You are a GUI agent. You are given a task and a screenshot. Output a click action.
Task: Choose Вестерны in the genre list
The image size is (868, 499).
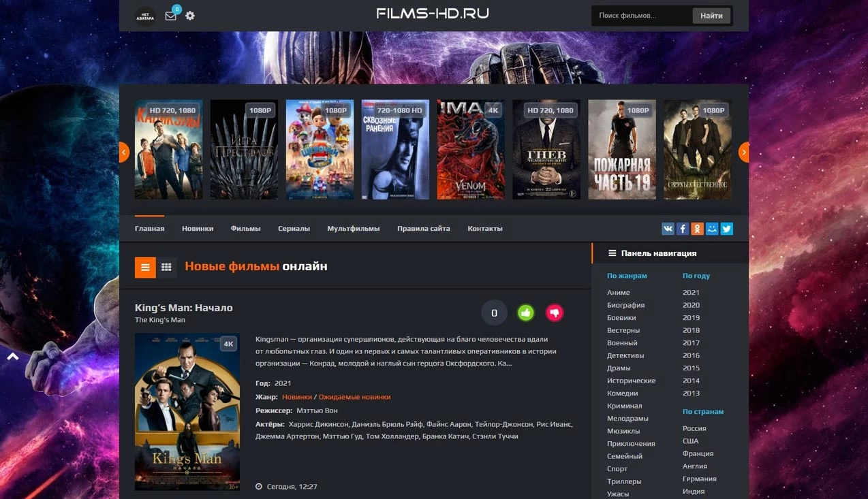[x=623, y=330]
